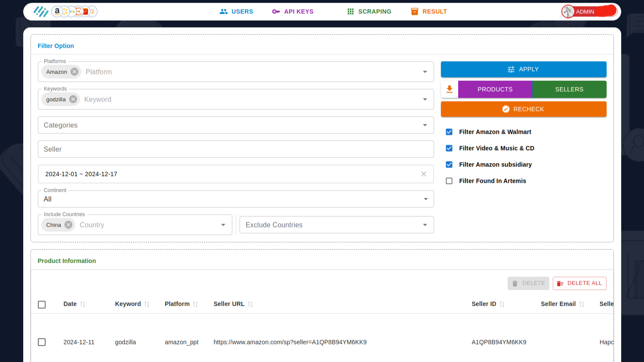Screen dimensions: 644x362
Task: Click the 2024-12-11 date cell
Action: pyautogui.click(x=79, y=342)
